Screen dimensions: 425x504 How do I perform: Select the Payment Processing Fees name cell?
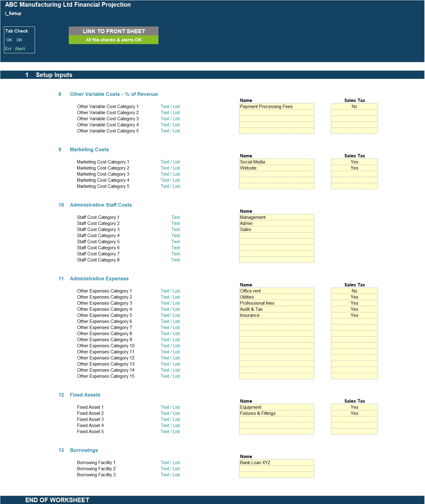[277, 107]
